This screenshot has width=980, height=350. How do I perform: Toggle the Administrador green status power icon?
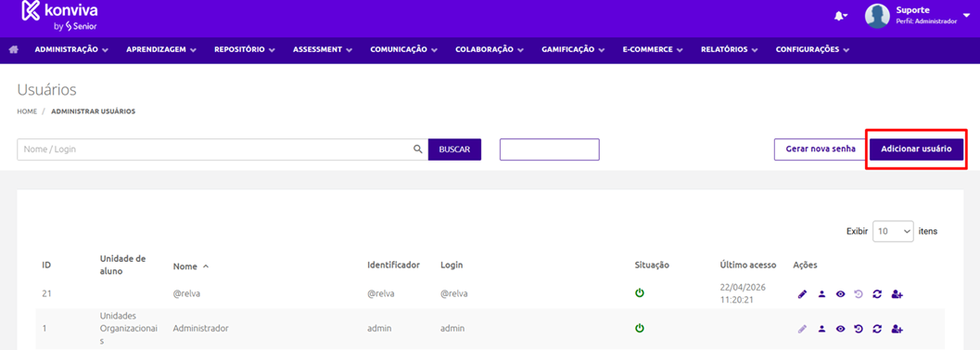(x=640, y=328)
